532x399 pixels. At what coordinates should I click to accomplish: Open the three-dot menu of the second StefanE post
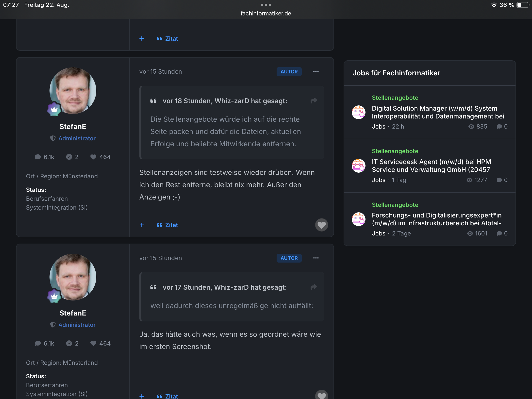click(316, 258)
